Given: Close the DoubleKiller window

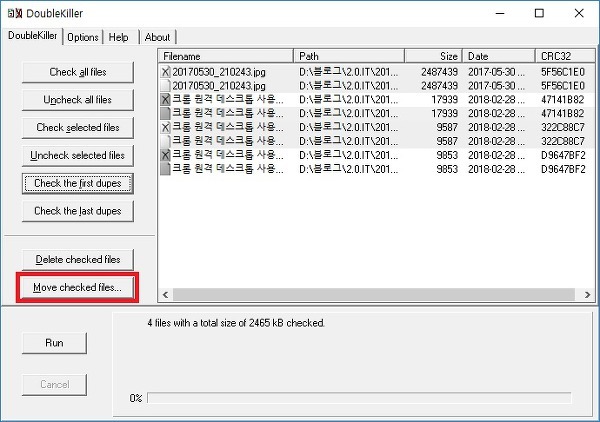Looking at the screenshot, I should click(579, 13).
